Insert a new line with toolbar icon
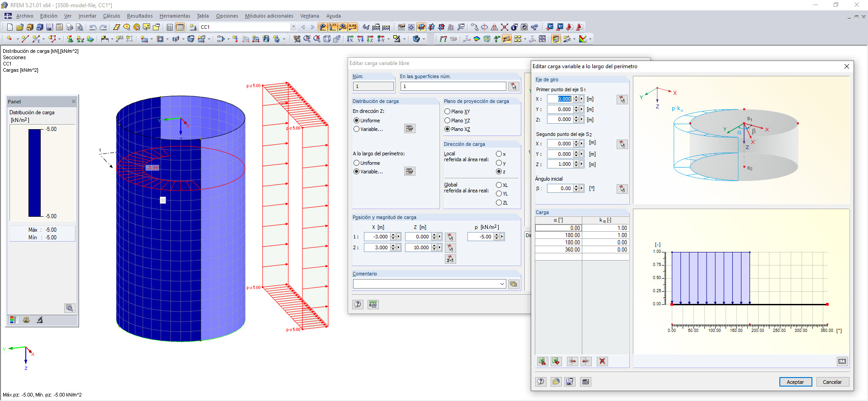868x401 pixels. point(25,39)
